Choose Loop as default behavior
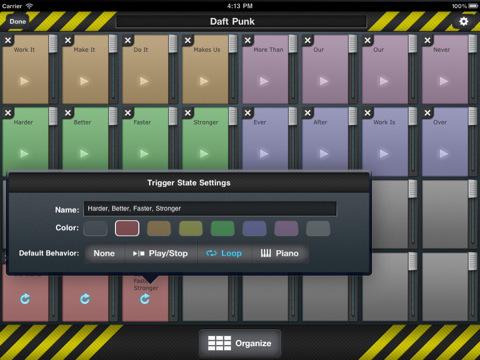480x360 pixels. (224, 253)
